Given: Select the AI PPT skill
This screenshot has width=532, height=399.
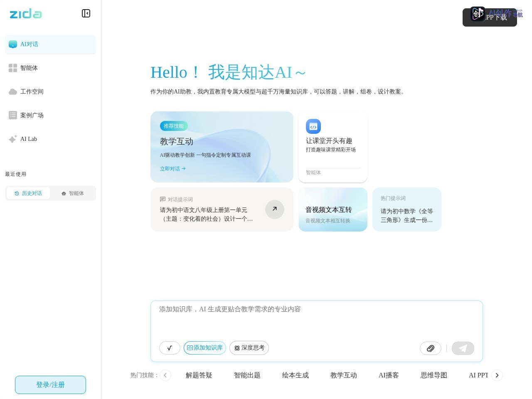Looking at the screenshot, I should (478, 375).
